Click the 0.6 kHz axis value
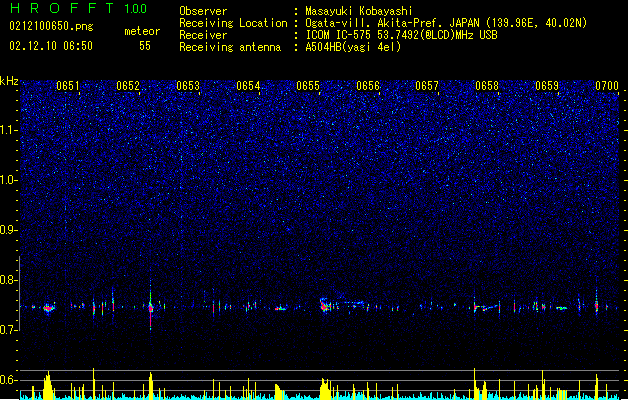This screenshot has width=629, height=400. [x=9, y=380]
